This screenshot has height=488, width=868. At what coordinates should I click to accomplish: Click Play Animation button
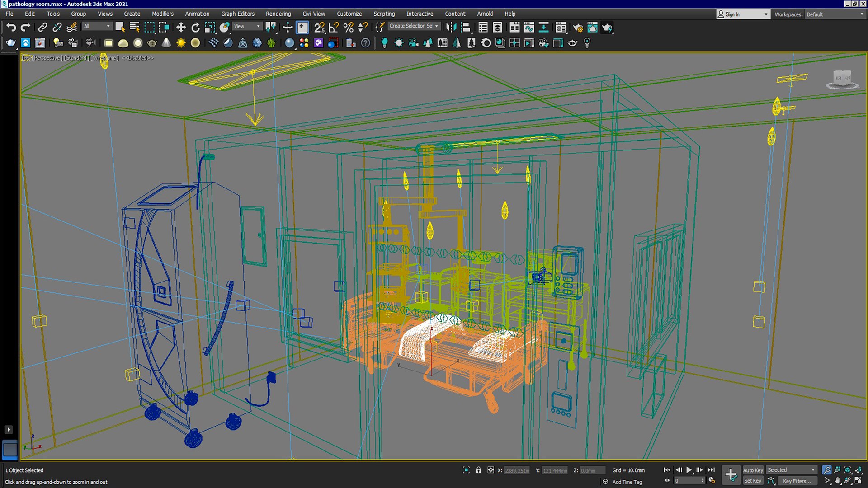(689, 470)
